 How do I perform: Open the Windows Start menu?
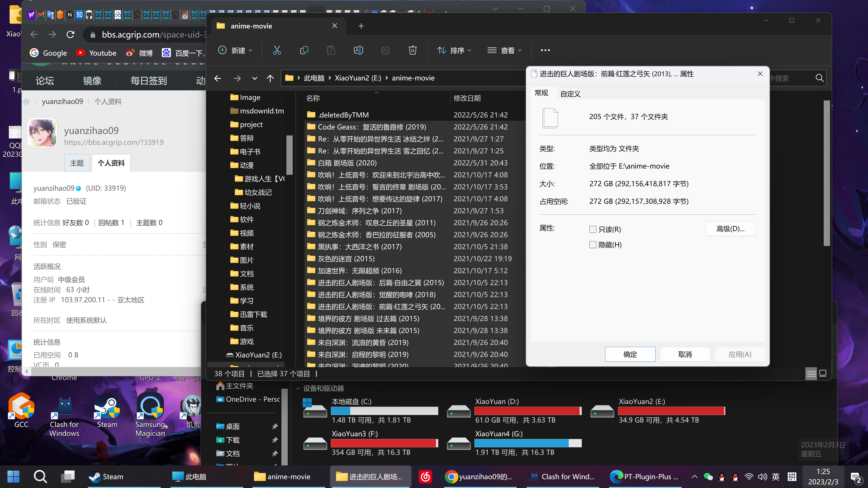click(14, 476)
